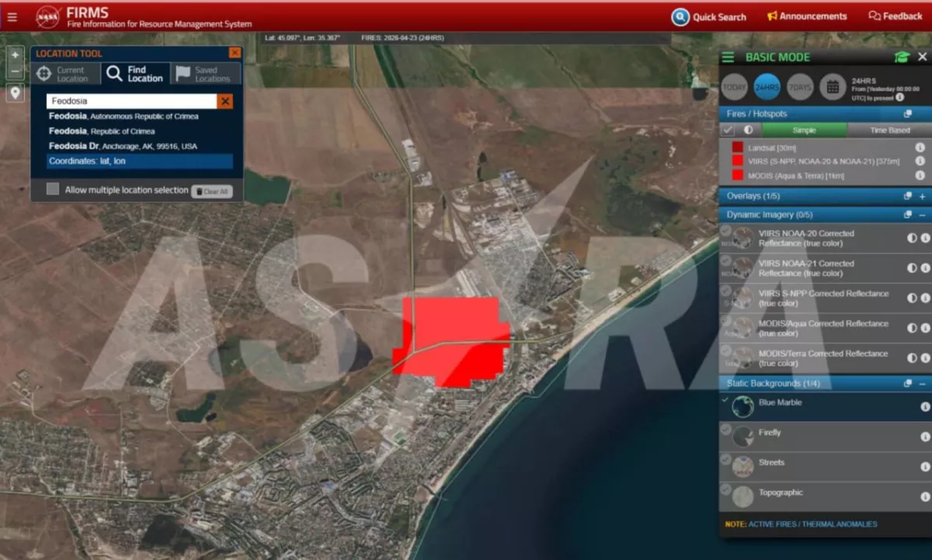
Task: Switch to the Saved Locations tab
Action: [205, 74]
